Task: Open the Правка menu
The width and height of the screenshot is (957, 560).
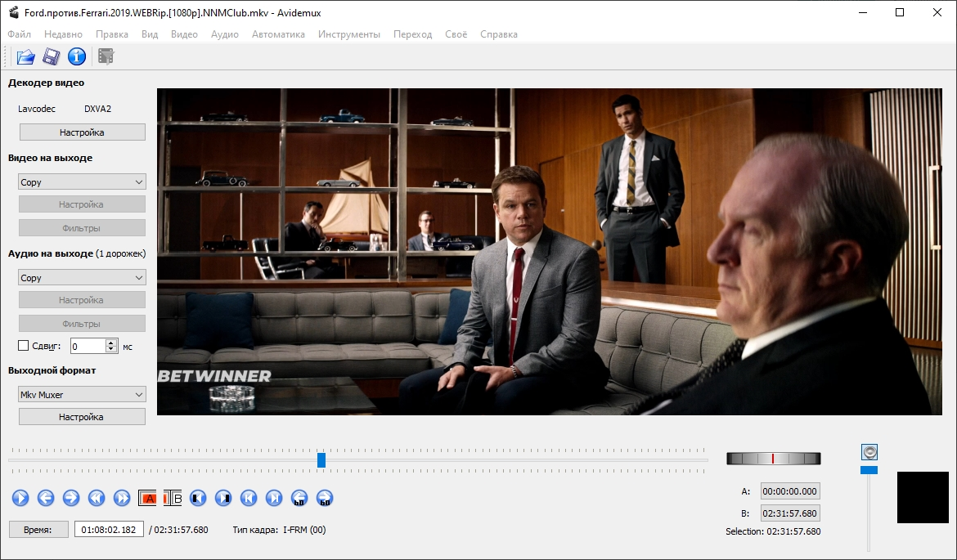Action: (112, 34)
